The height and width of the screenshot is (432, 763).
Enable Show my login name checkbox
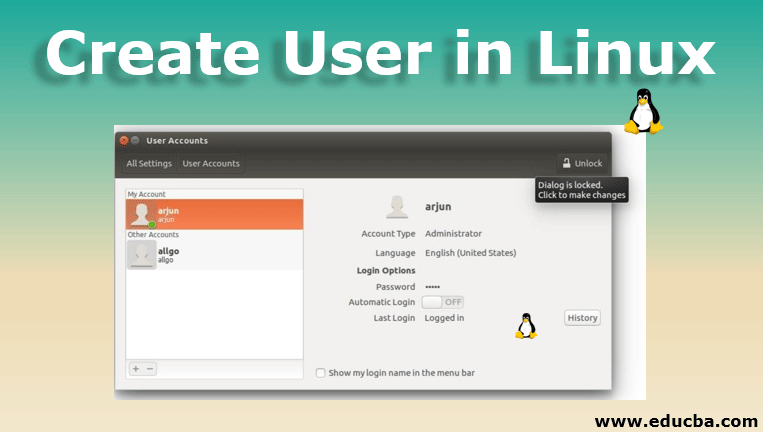click(x=320, y=373)
